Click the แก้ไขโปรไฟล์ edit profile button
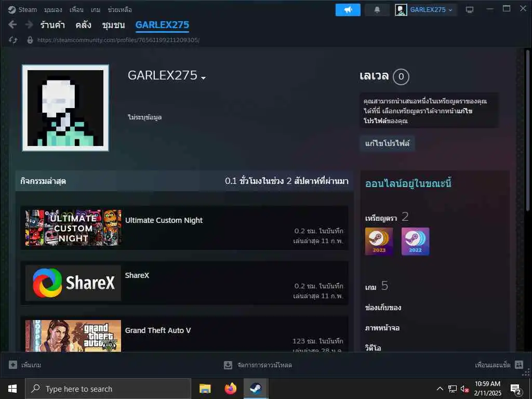Viewport: 532px width, 399px height. click(x=387, y=143)
